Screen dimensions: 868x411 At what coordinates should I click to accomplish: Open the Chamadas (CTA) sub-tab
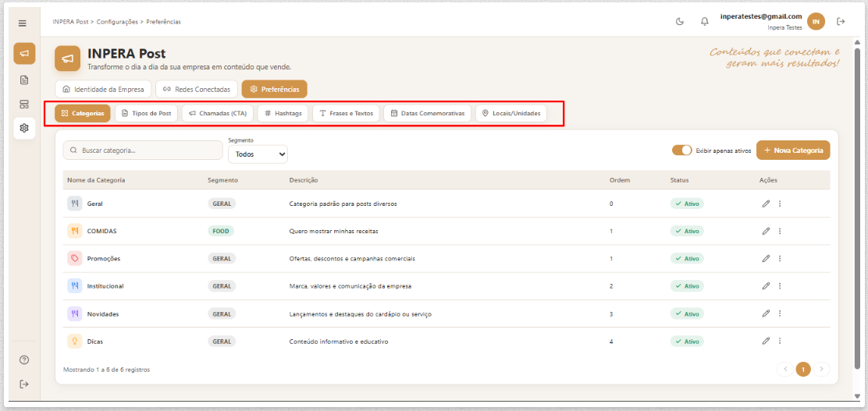tap(218, 113)
